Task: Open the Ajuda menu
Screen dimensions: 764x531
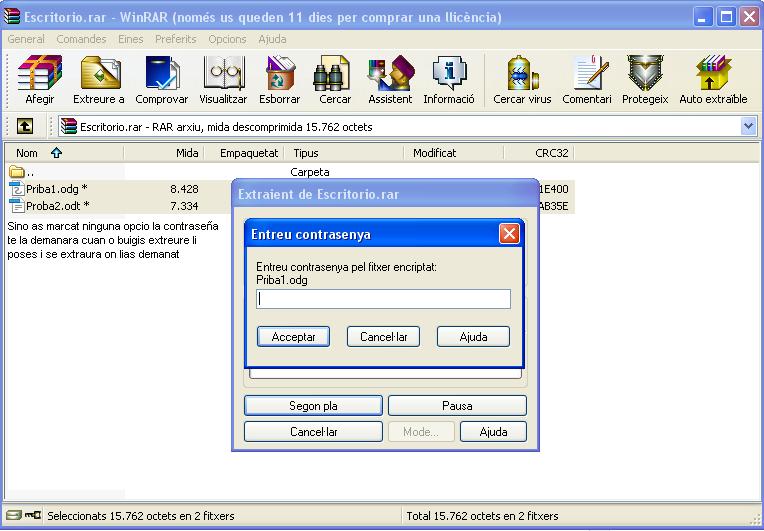Action: click(272, 39)
